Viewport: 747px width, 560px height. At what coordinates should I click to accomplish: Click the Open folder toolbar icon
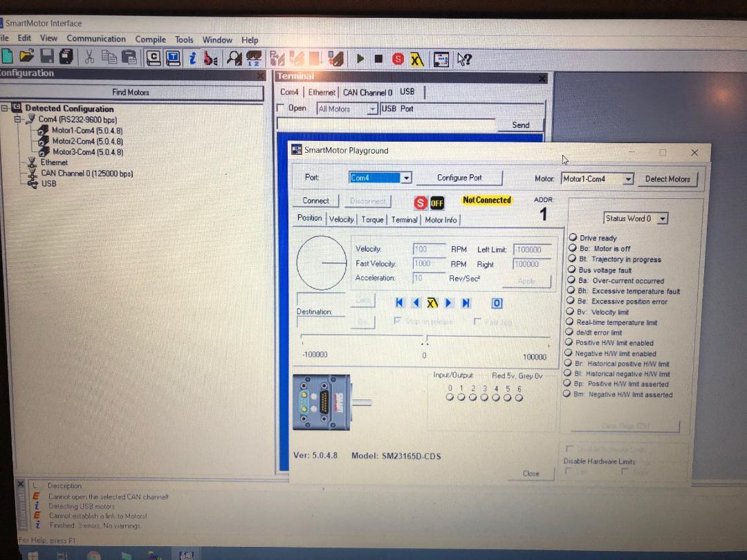click(27, 56)
